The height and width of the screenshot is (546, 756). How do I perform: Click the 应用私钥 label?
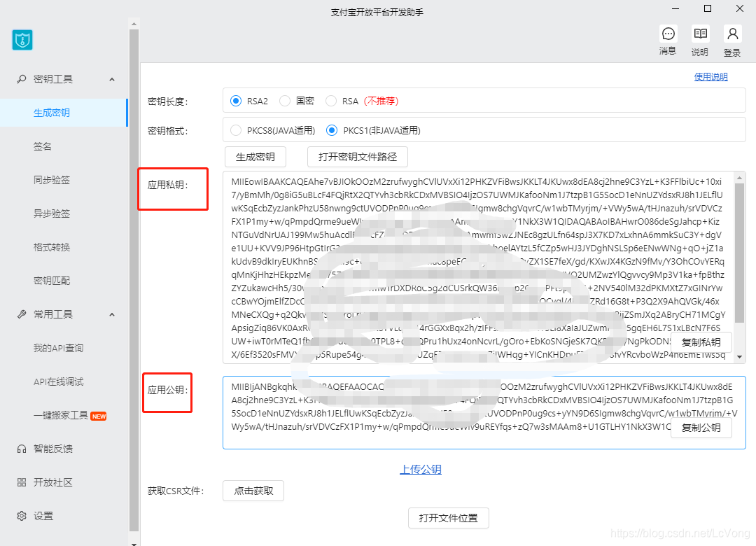[x=168, y=185]
